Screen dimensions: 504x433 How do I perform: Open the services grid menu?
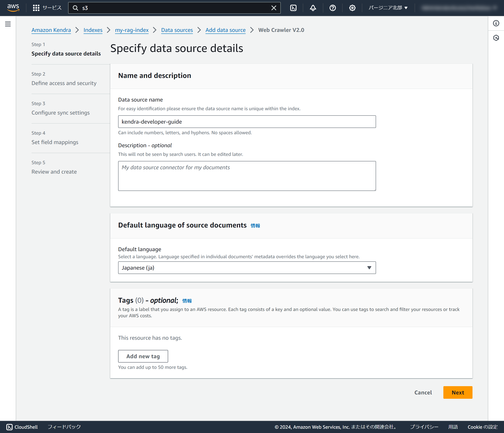point(36,8)
